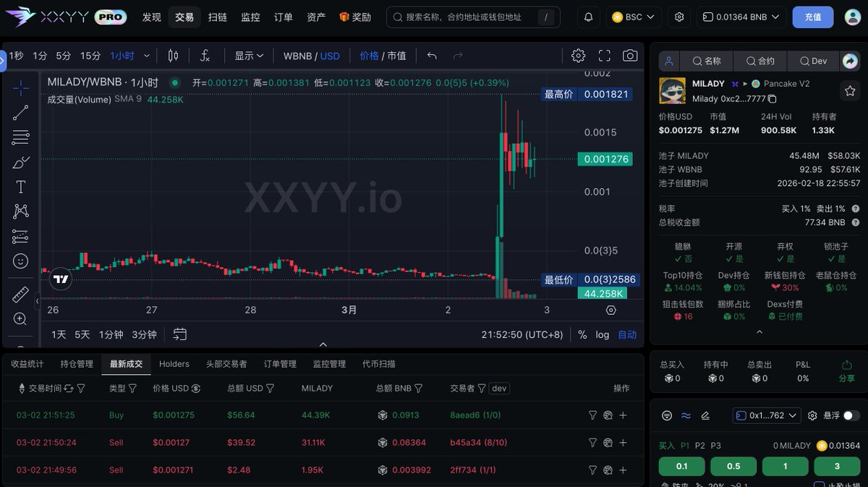
Task: Open the 扫链 chain scan menu
Action: [217, 17]
